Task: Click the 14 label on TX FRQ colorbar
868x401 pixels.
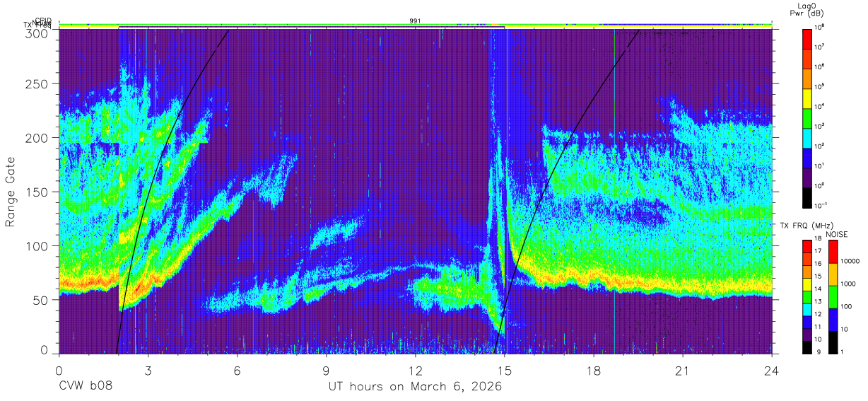Action: [818, 289]
